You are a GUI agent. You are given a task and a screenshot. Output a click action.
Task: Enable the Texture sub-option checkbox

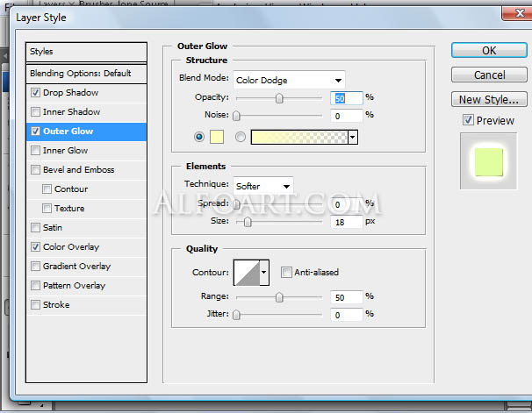(47, 209)
